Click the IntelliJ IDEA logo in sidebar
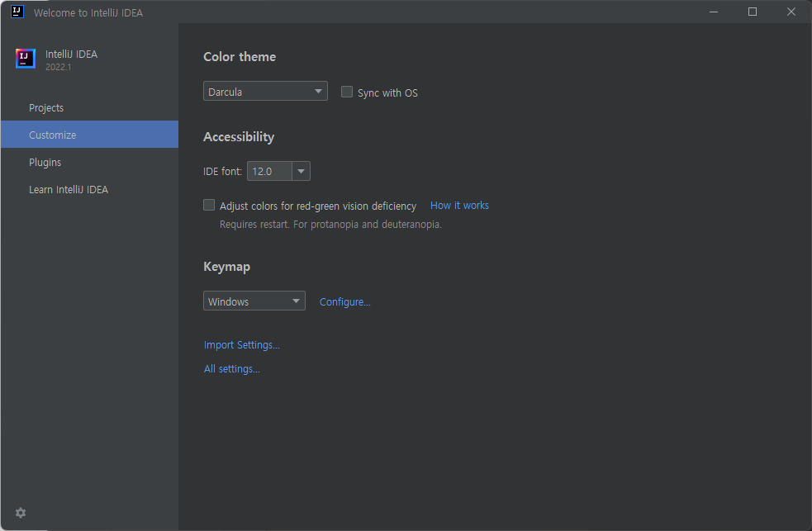 click(26, 59)
